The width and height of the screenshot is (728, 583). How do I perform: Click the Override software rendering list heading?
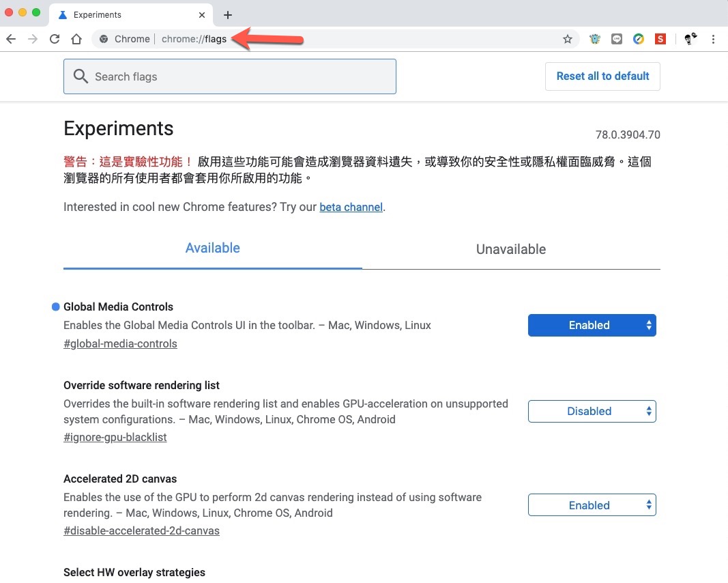pos(142,385)
